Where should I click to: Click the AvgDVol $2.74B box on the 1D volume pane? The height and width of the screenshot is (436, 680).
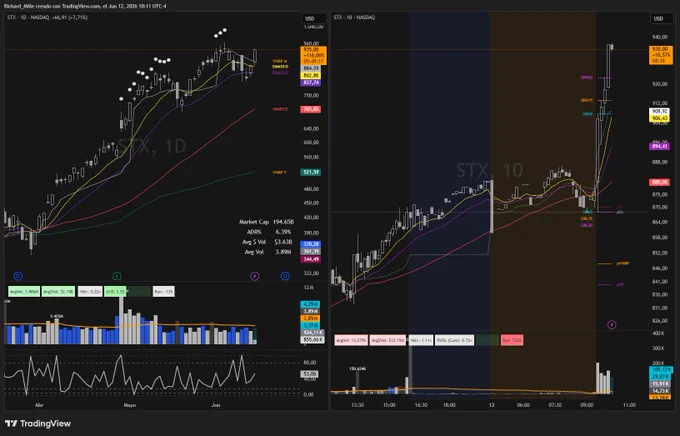[x=58, y=292]
